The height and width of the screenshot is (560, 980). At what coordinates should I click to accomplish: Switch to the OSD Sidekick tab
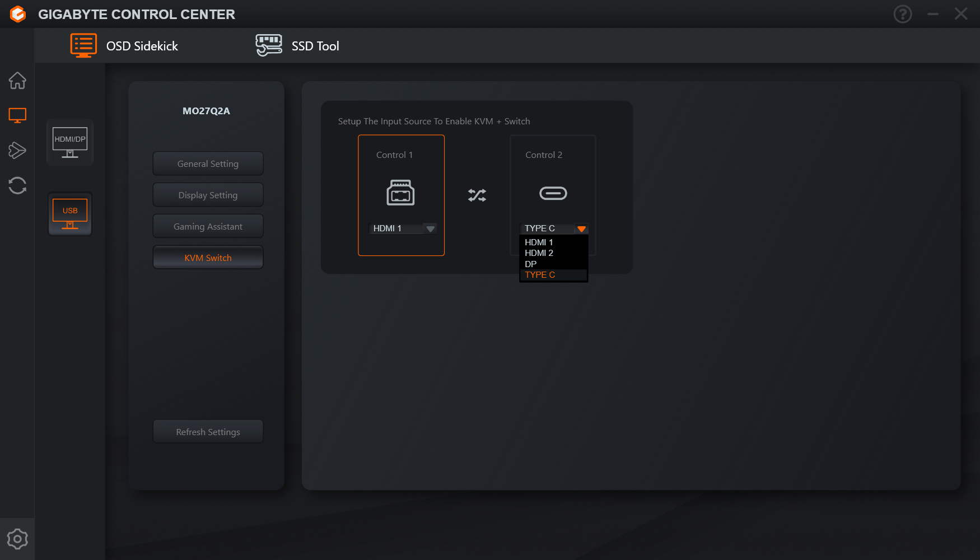point(124,46)
